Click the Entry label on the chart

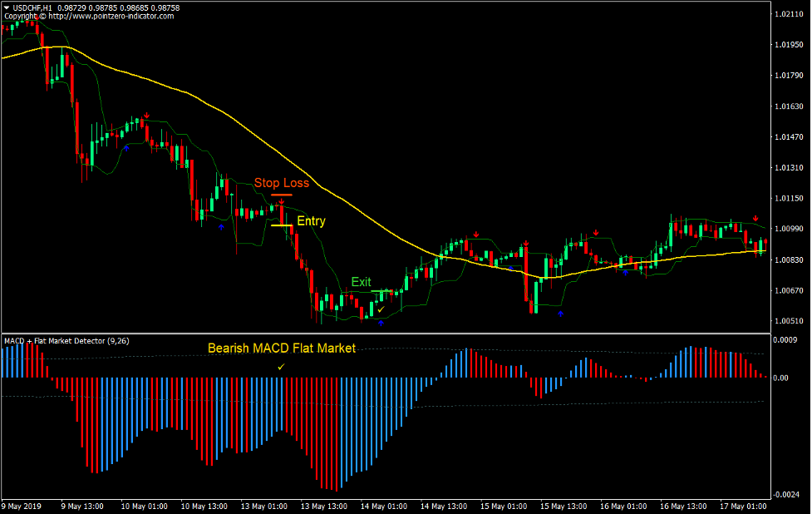tap(311, 220)
